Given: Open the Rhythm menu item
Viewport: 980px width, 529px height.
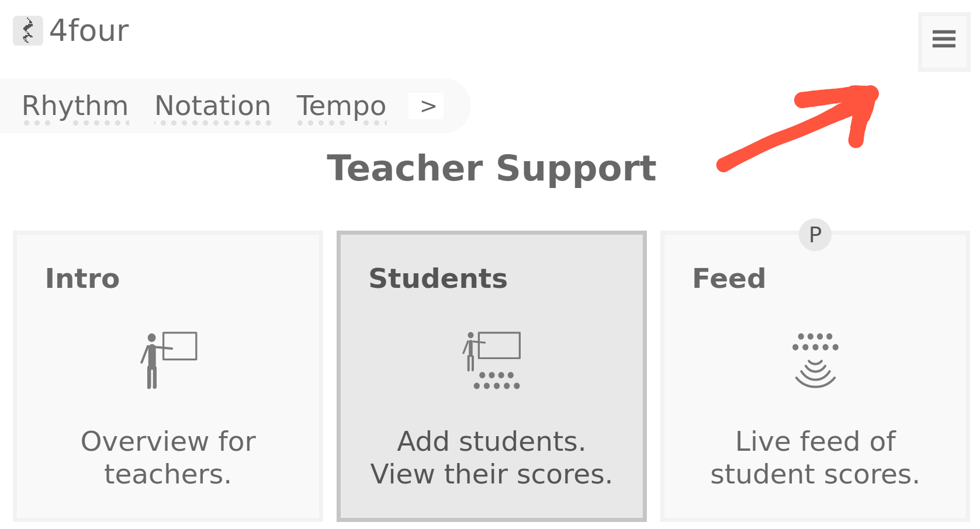Looking at the screenshot, I should tap(75, 106).
